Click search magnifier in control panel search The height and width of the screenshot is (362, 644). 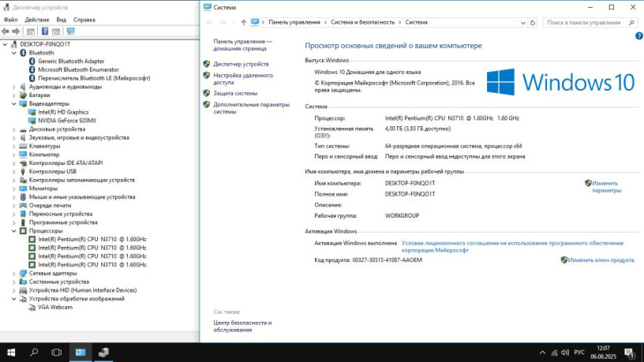[631, 23]
